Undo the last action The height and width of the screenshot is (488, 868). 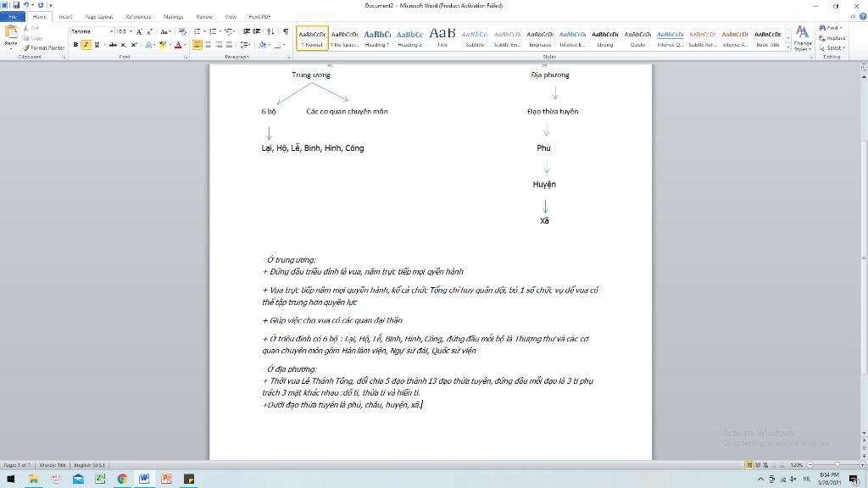[26, 5]
